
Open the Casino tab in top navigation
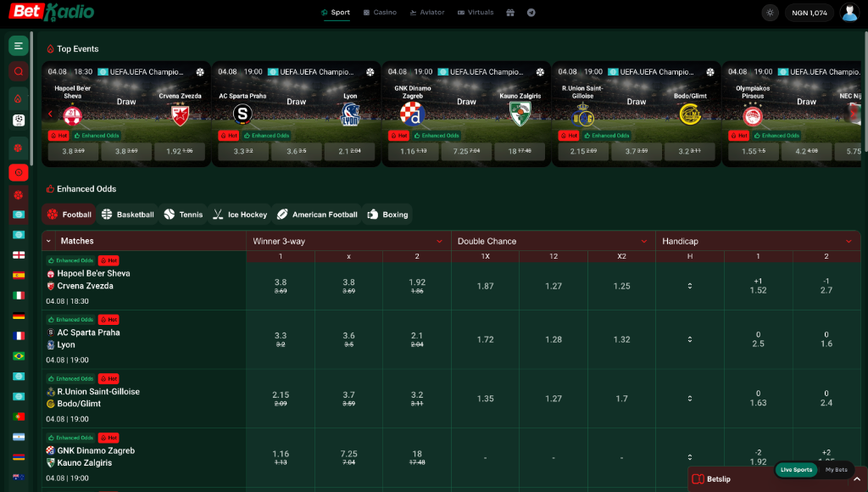coord(380,12)
